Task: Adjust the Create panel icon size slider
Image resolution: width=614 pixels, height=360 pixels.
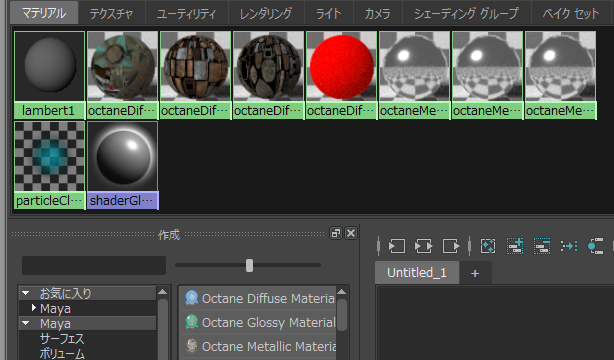Action: pyautogui.click(x=249, y=265)
